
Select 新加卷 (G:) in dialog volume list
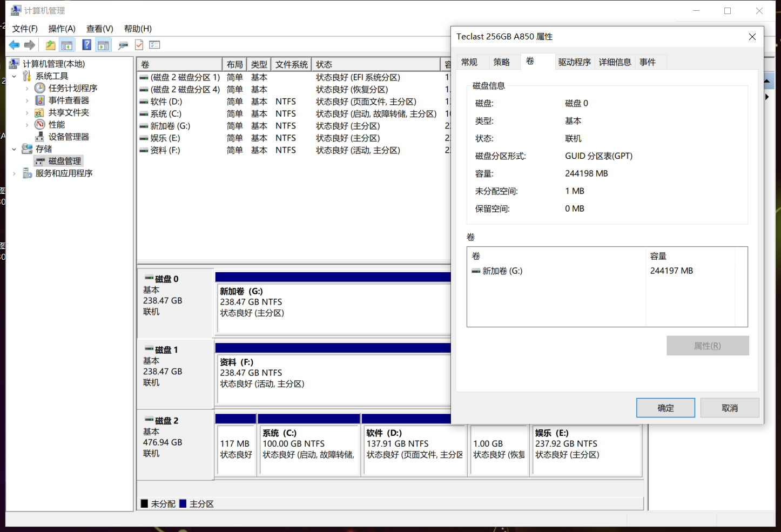tap(502, 271)
